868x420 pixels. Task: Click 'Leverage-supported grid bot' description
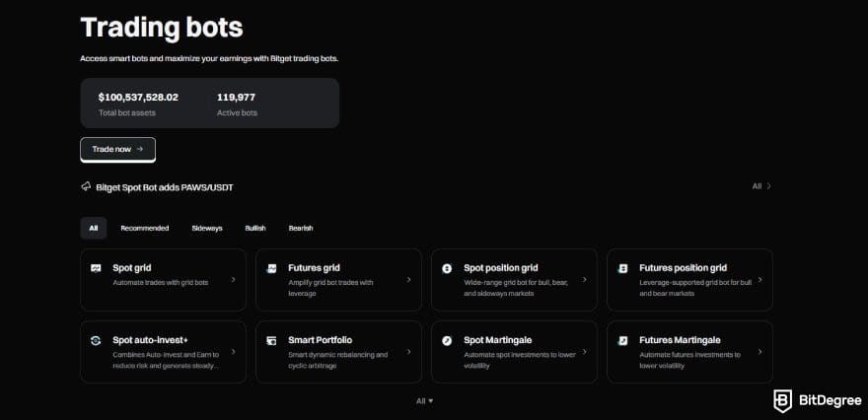tap(695, 288)
